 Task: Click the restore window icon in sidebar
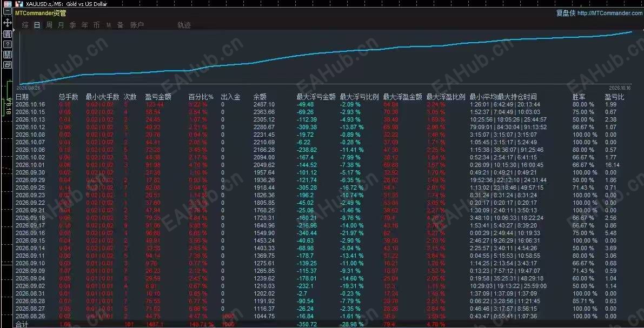[8, 65]
